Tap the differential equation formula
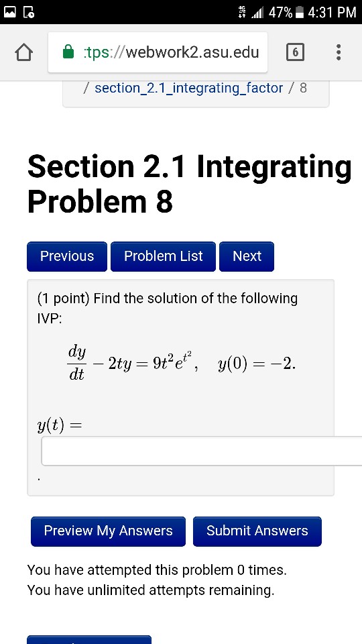Screen dimensions: 362x644 coord(180,364)
